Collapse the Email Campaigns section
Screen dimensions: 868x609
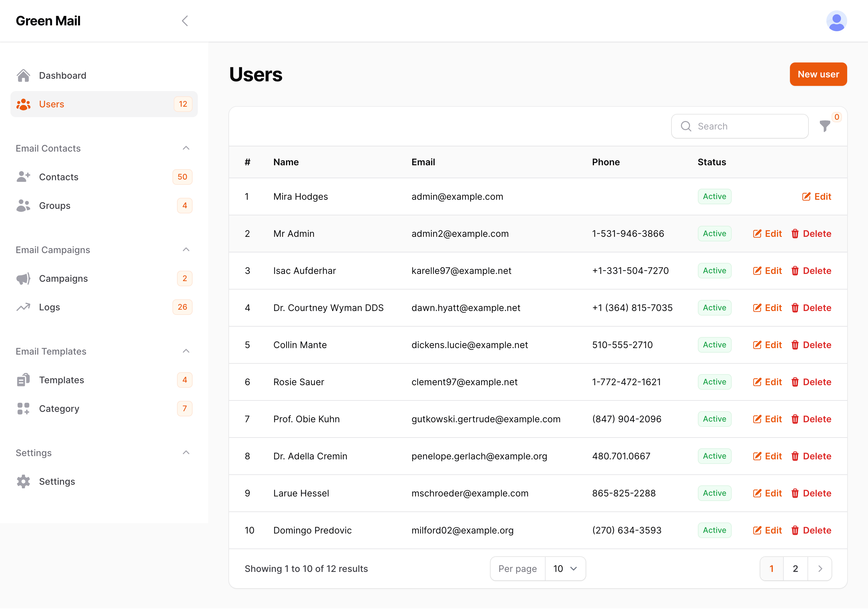coord(186,250)
